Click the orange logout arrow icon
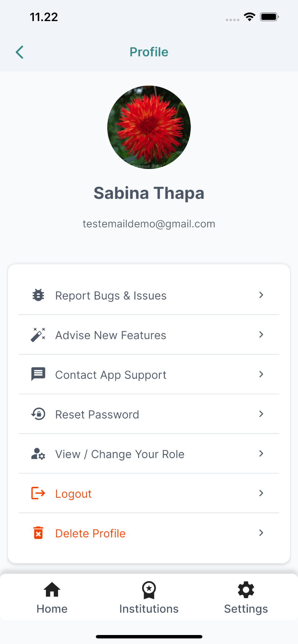 (38, 493)
